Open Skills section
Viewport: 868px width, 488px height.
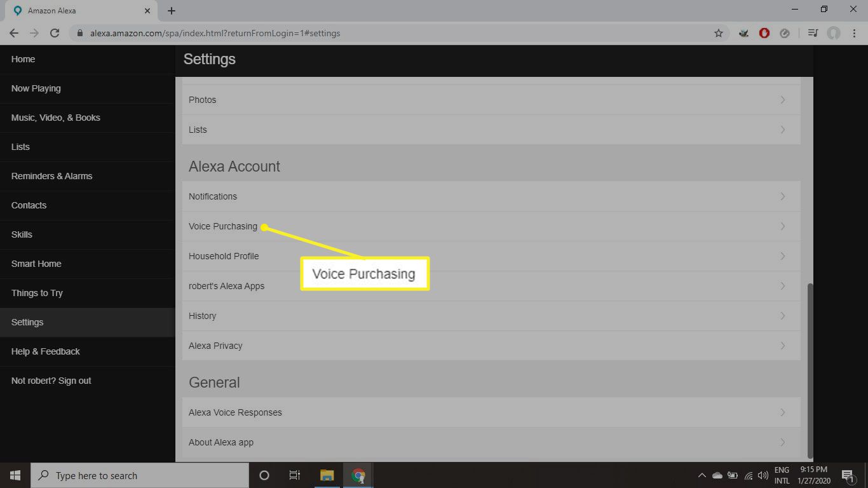[x=87, y=234]
